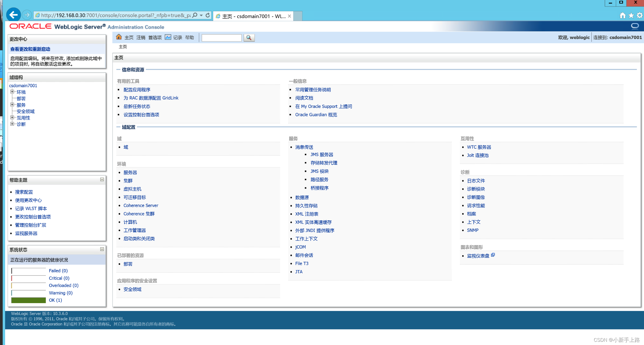The height and width of the screenshot is (345, 644).
Task: Click the console search input field
Action: click(x=221, y=38)
